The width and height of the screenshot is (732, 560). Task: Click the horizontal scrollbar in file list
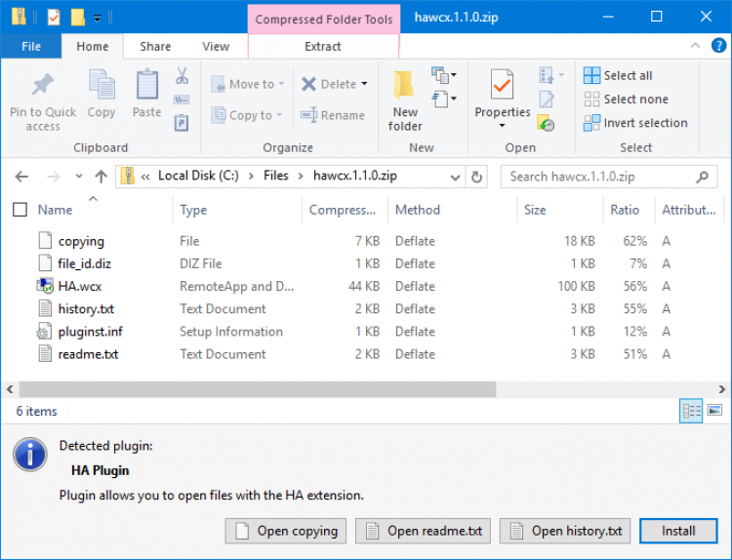pos(254,387)
